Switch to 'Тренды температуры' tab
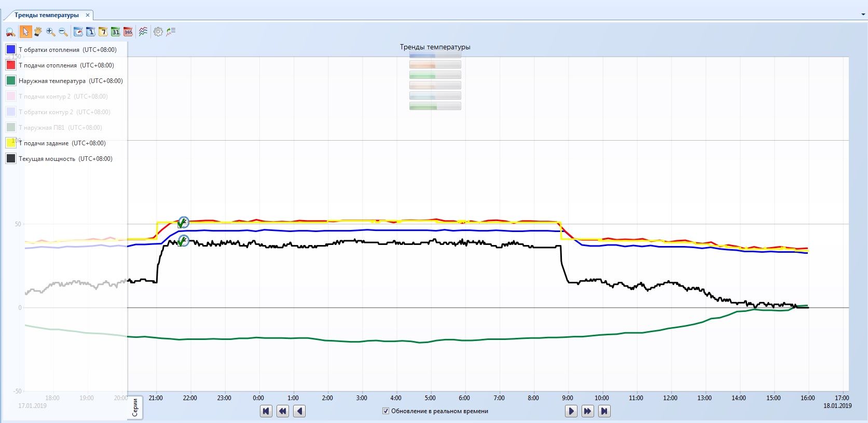Screen dimensions: 868x423 (47, 15)
